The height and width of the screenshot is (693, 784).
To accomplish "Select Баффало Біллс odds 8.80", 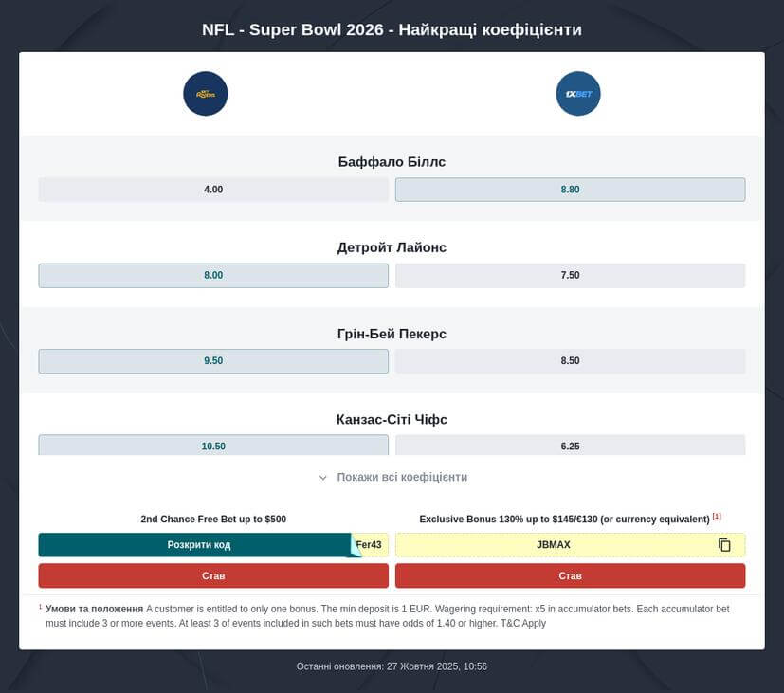I will tap(570, 190).
